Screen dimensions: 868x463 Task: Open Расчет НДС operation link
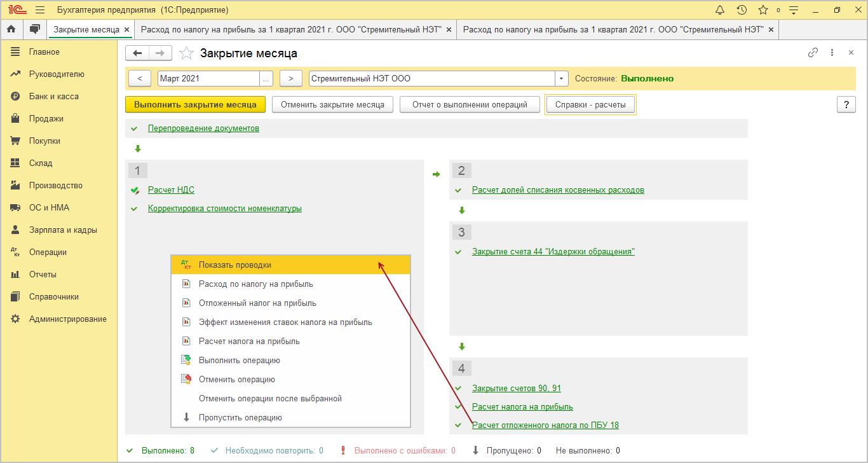pyautogui.click(x=171, y=190)
